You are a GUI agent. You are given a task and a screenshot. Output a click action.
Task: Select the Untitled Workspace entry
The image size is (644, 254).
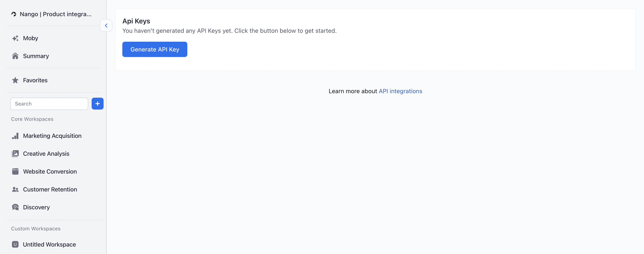click(x=49, y=244)
